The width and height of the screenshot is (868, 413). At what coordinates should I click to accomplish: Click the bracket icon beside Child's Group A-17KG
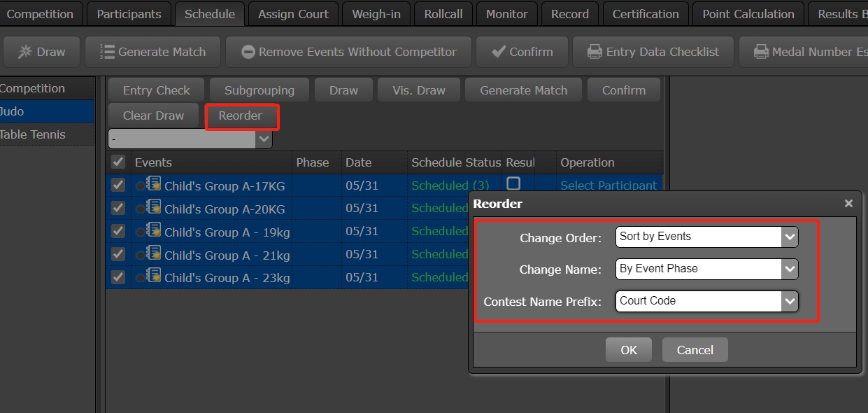point(153,185)
